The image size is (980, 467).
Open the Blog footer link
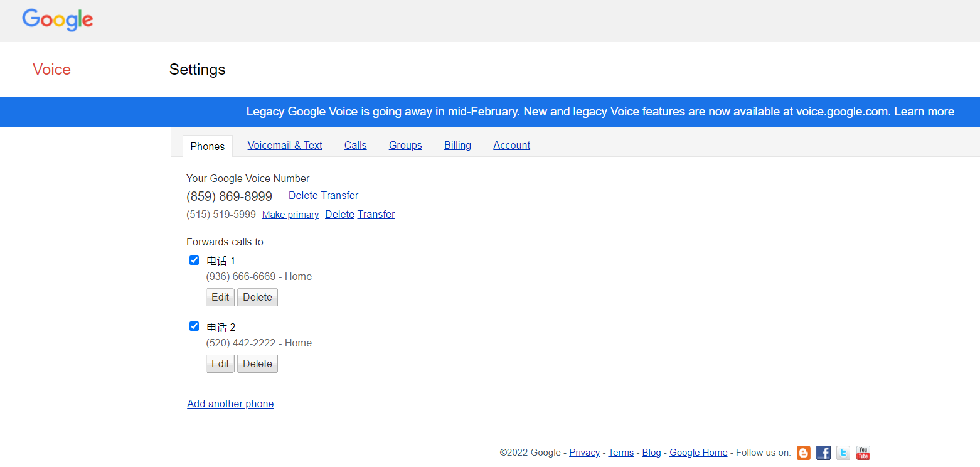(x=651, y=453)
